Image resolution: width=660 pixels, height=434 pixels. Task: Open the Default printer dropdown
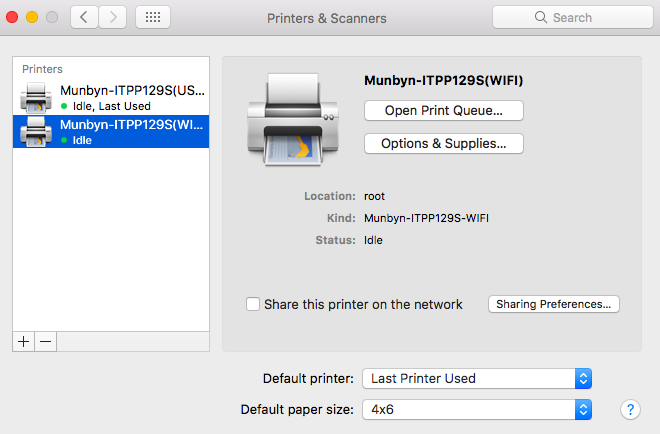[477, 378]
